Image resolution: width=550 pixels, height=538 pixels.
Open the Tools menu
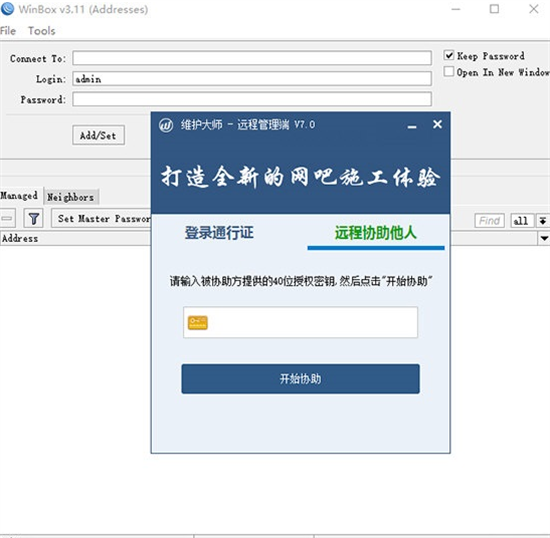[42, 31]
